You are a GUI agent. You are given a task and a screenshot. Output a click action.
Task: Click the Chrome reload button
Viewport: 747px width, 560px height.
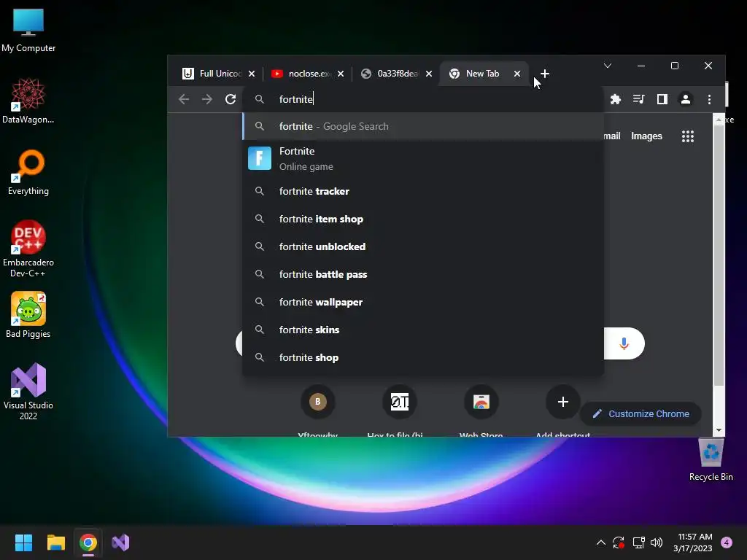tap(231, 99)
